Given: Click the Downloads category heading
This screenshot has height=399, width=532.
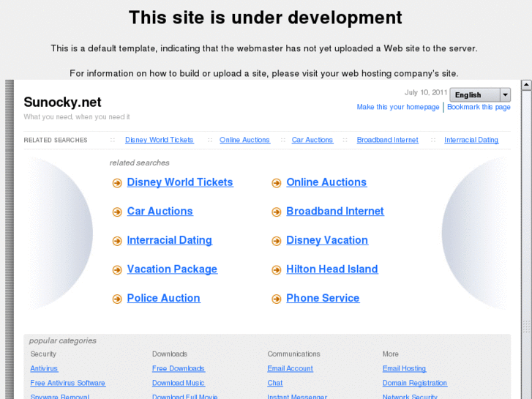Looking at the screenshot, I should [170, 354].
